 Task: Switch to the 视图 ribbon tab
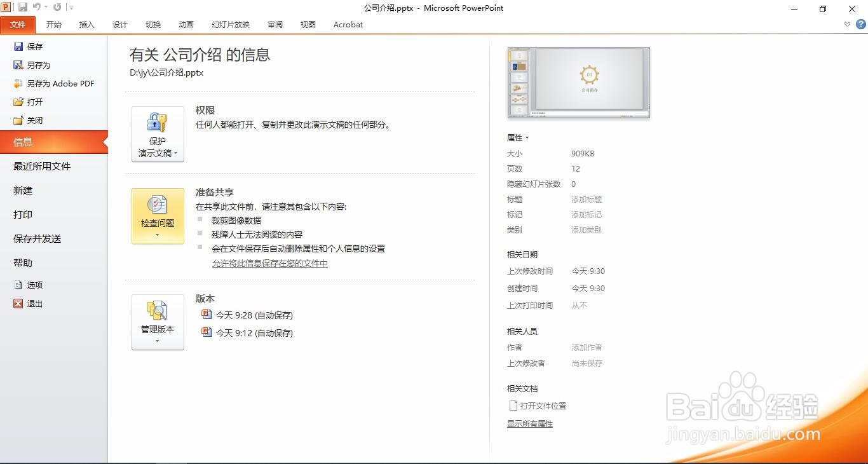[x=308, y=25]
